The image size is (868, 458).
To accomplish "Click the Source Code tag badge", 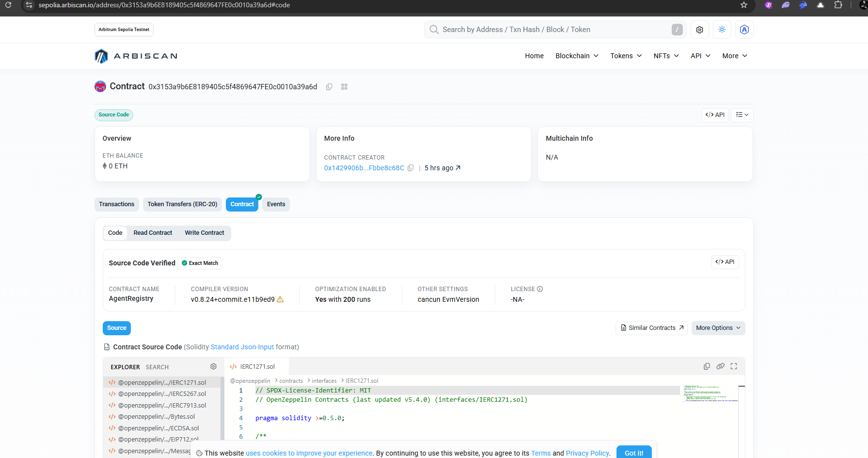I will pos(114,115).
